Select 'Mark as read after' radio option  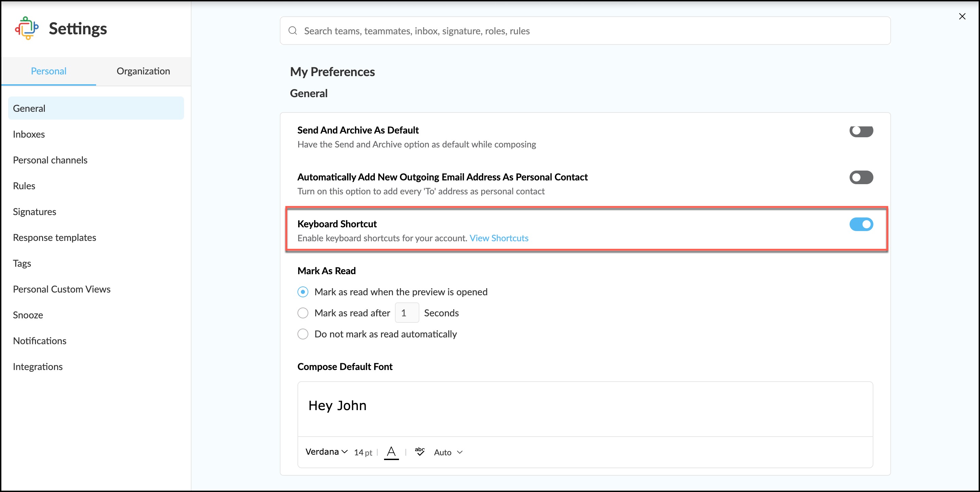[303, 313]
